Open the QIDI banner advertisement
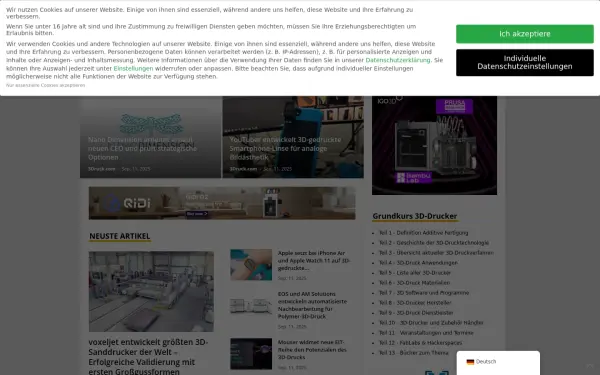Screen dimensions: 600x375 222,203
